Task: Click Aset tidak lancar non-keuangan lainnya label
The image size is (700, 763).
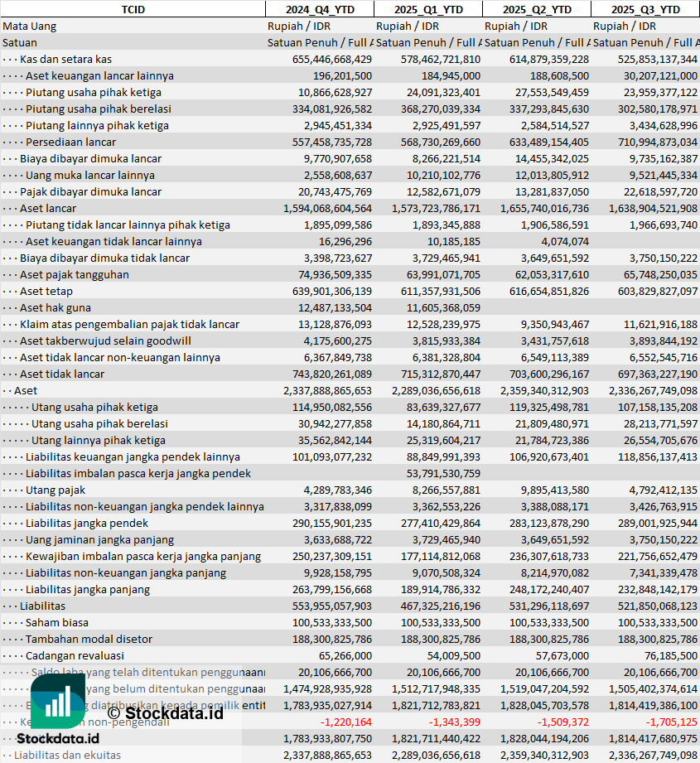Action: pyautogui.click(x=119, y=357)
